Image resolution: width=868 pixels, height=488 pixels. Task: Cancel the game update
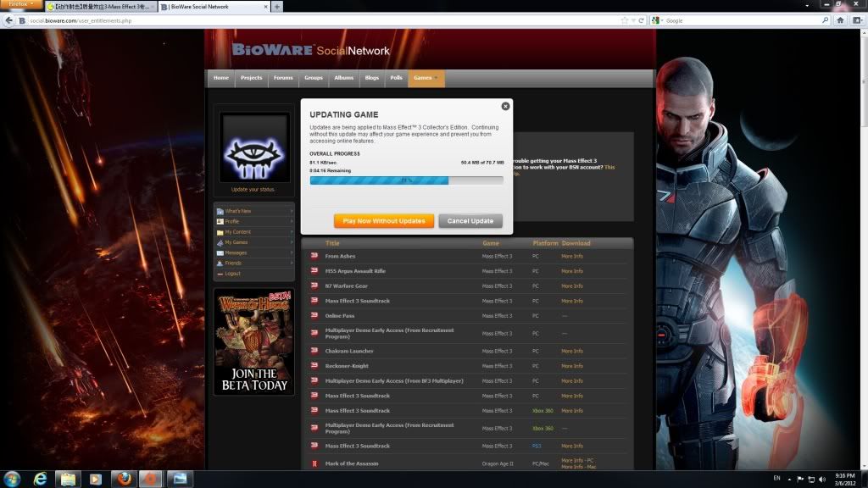tap(470, 220)
